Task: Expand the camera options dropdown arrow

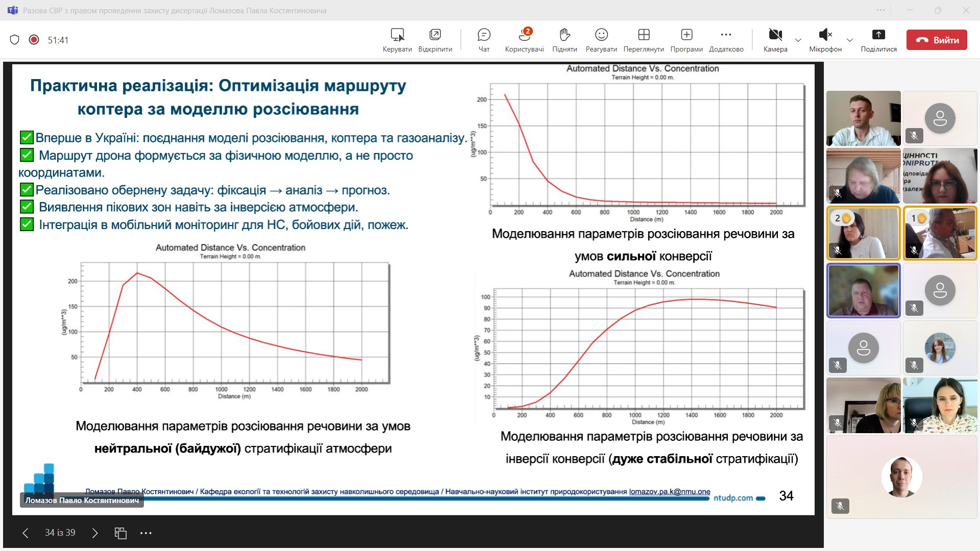Action: pos(798,40)
